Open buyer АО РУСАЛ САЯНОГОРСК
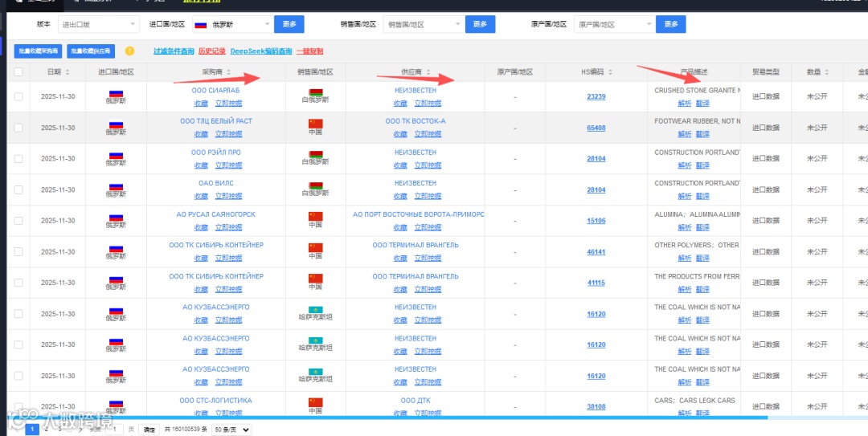Viewport: 868px width, 436px height. pos(216,214)
